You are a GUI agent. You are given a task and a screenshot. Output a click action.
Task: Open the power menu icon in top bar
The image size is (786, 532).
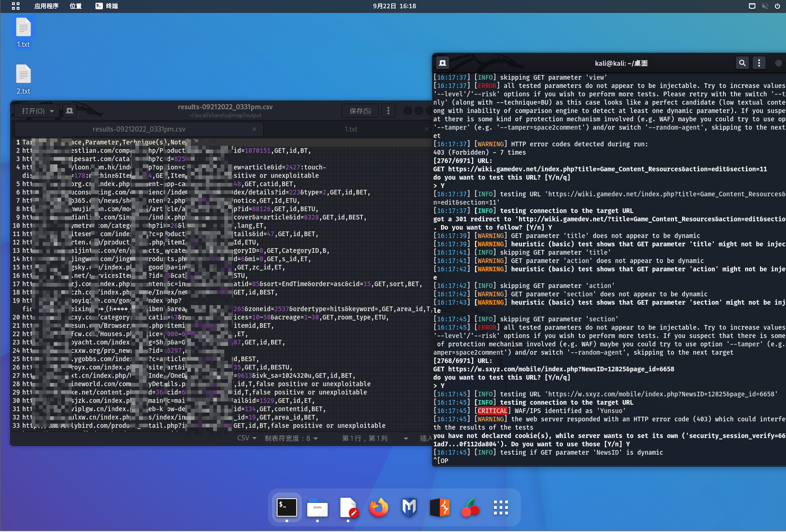tap(777, 6)
